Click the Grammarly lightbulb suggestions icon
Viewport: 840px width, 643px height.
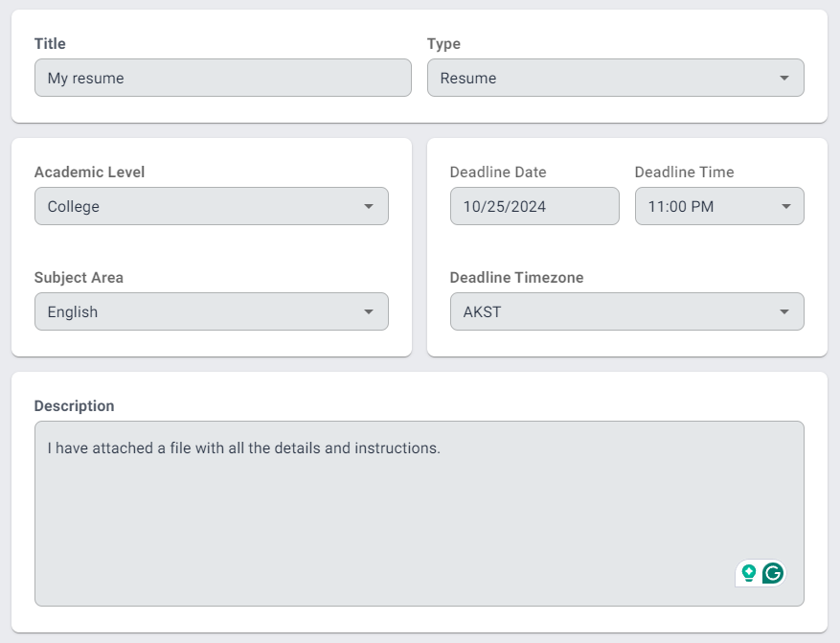pyautogui.click(x=749, y=573)
